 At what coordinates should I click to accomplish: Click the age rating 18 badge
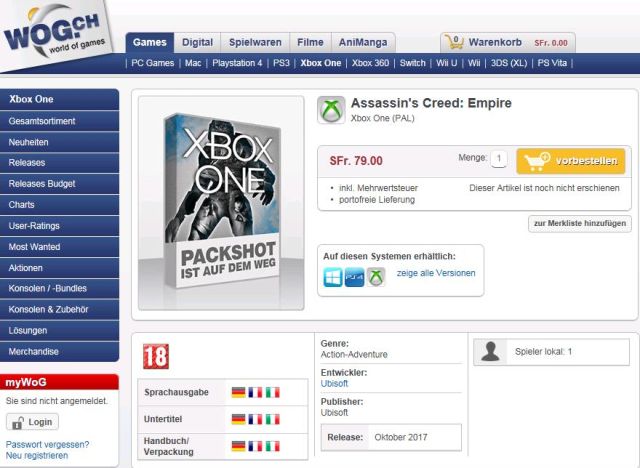(156, 356)
